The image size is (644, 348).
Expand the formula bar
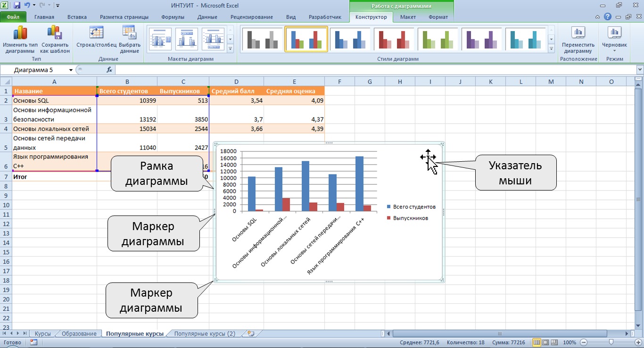point(639,70)
